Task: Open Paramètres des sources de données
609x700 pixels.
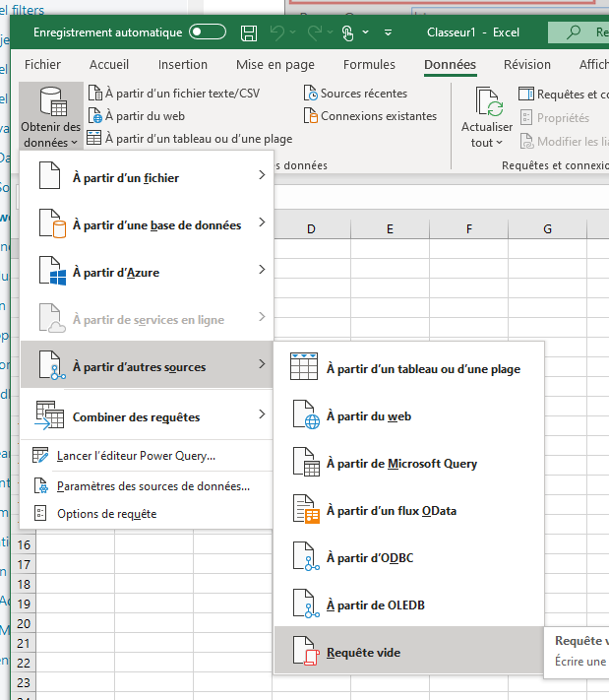Action: pos(152,485)
